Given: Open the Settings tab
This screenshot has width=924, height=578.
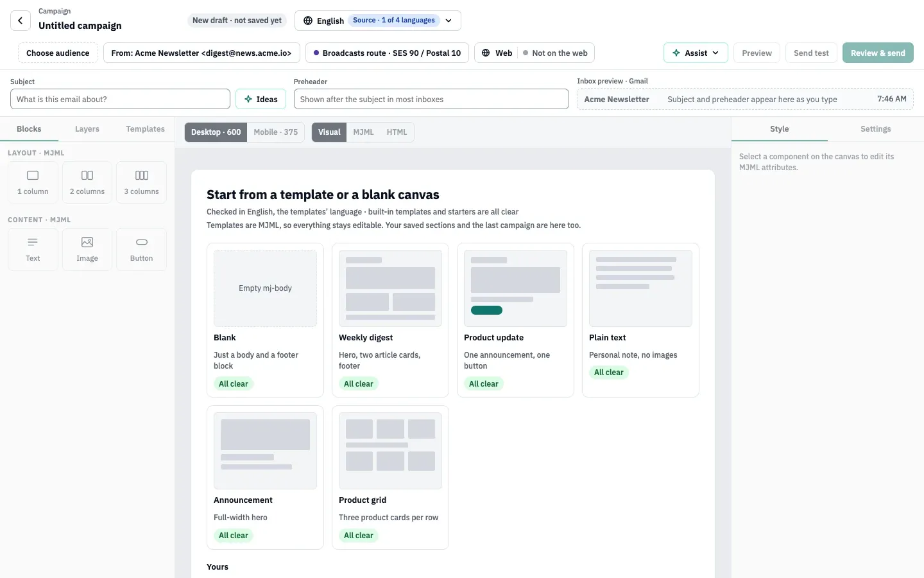Looking at the screenshot, I should click(875, 129).
